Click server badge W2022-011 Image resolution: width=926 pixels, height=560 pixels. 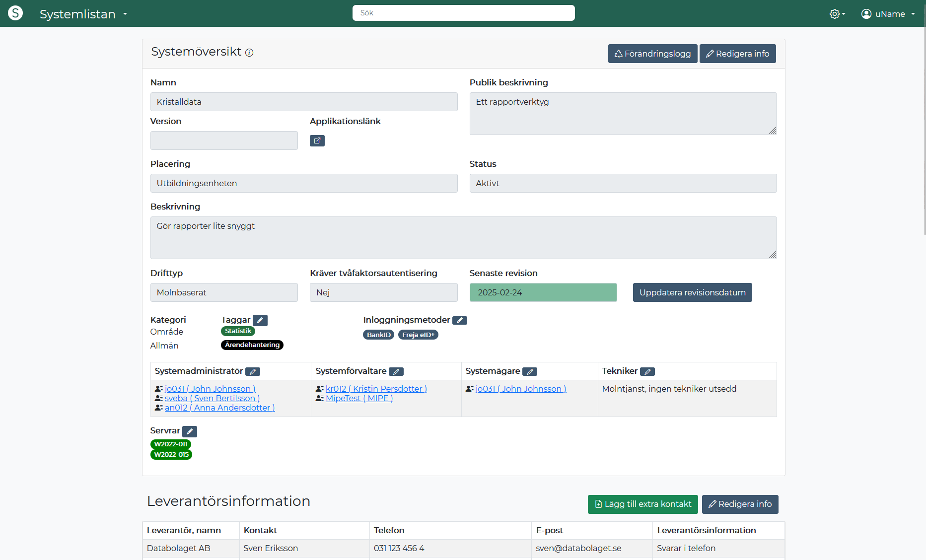(x=171, y=444)
